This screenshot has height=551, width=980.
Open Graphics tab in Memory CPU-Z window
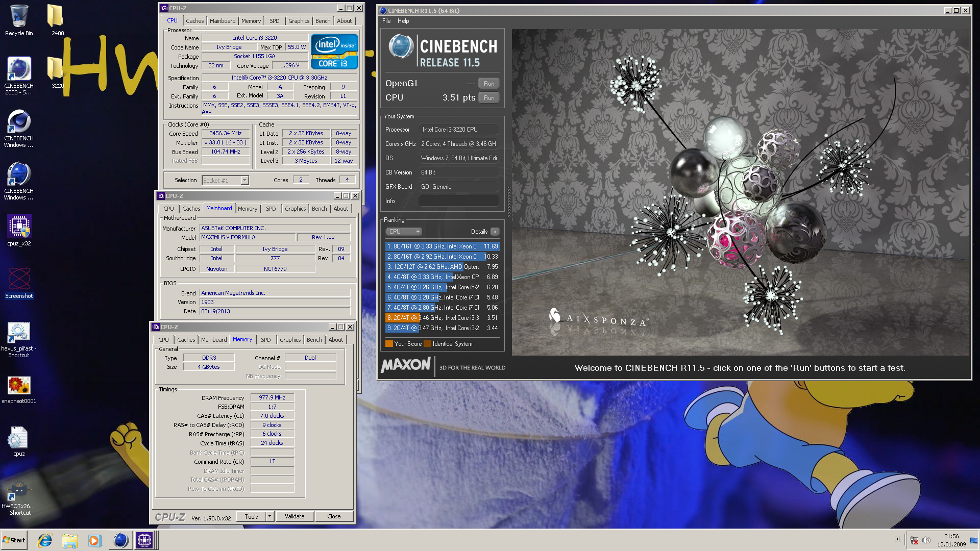coord(290,340)
